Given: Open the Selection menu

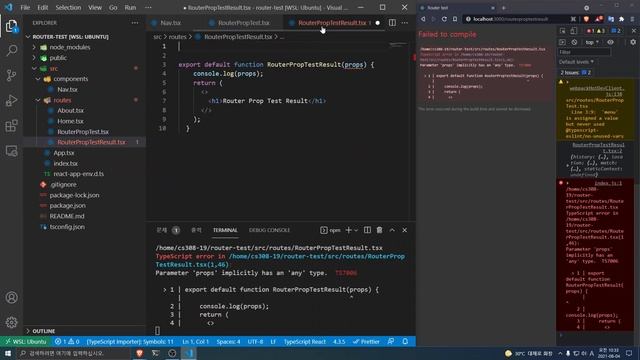Looking at the screenshot, I should 68,7.
